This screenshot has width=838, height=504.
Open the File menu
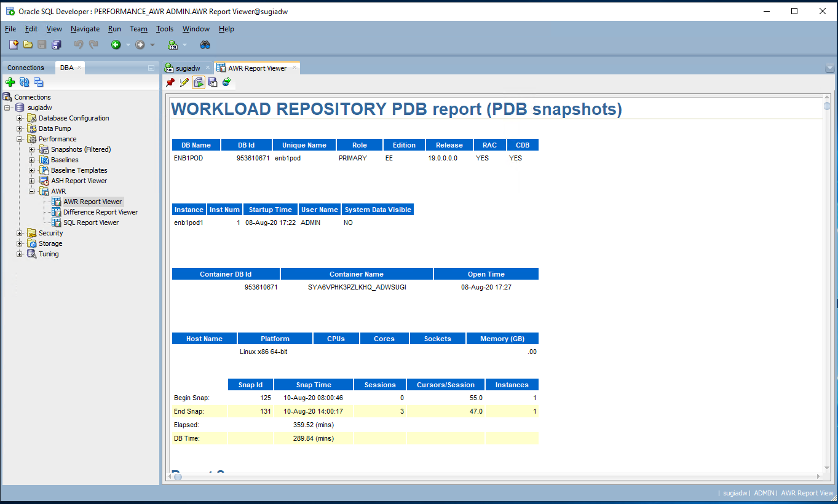click(10, 29)
